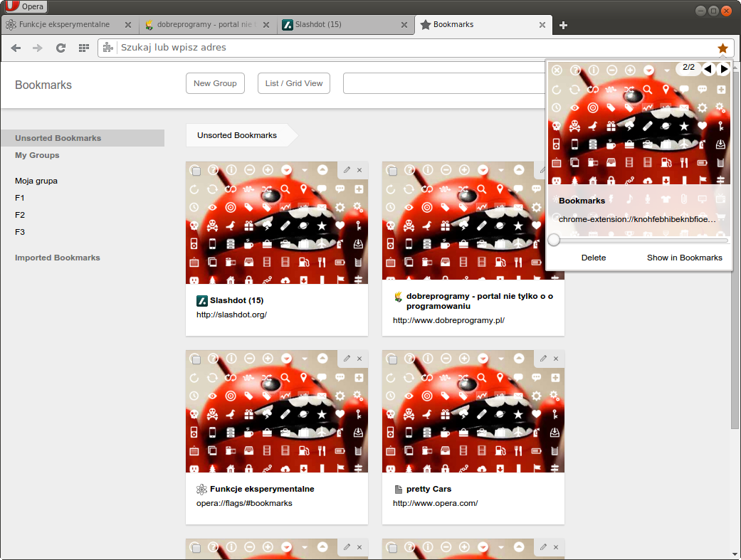Image resolution: width=741 pixels, height=560 pixels.
Task: Open the F3 group
Action: tap(19, 231)
